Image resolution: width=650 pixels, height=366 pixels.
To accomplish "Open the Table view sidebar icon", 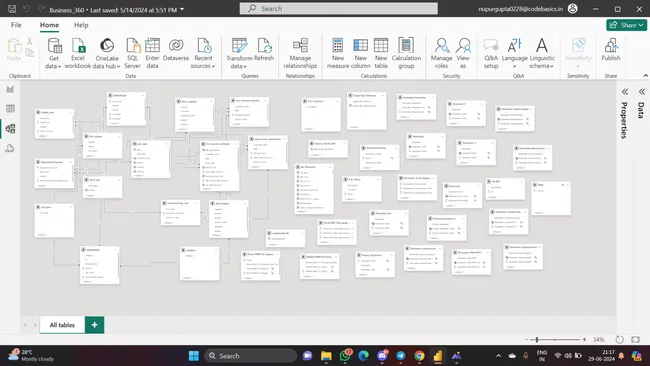I will 10,109.
